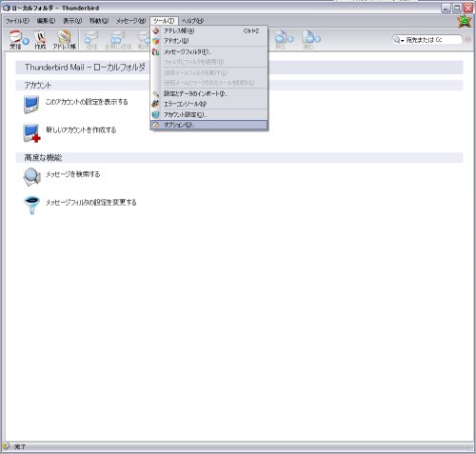This screenshot has height=454, width=476.
Task: Click the Ctrl+2 shortcut text in menu
Action: point(251,31)
